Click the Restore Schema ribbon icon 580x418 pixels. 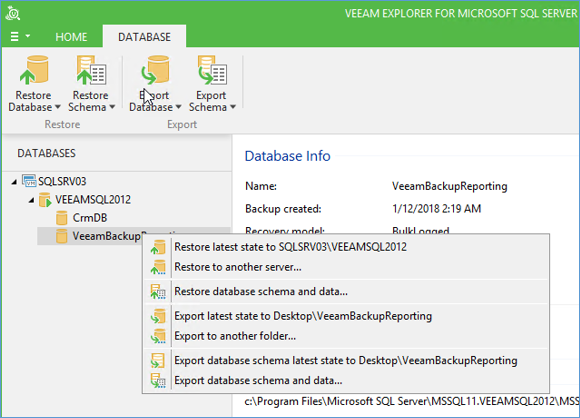tap(91, 70)
